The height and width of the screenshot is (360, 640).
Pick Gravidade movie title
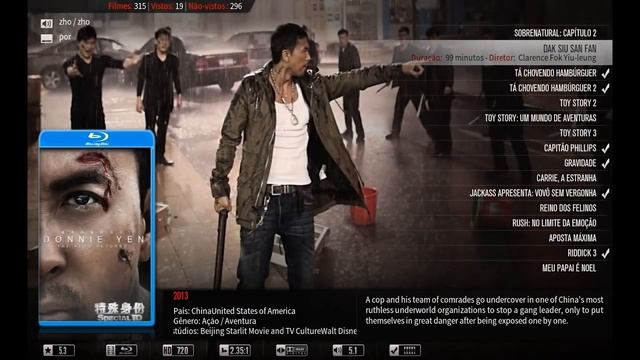pos(580,163)
